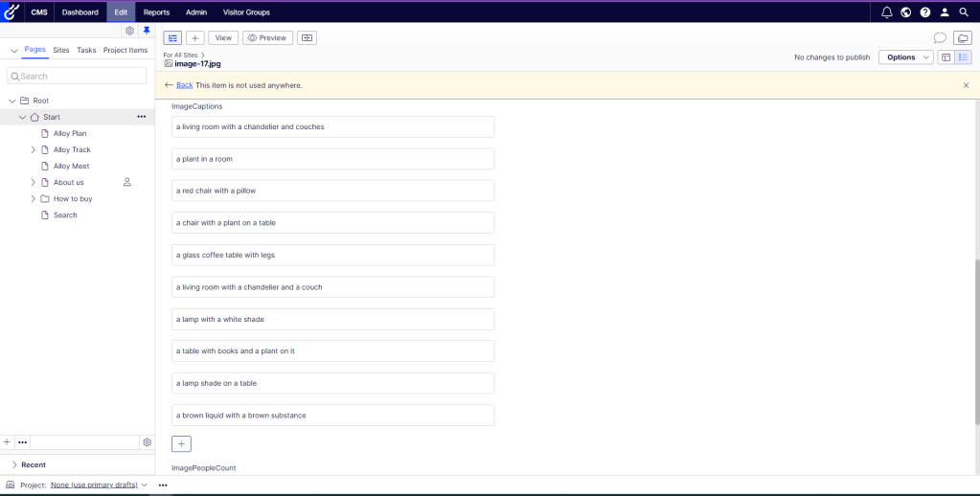The width and height of the screenshot is (980, 496).
Task: Switch to the Tasks tab
Action: (86, 50)
